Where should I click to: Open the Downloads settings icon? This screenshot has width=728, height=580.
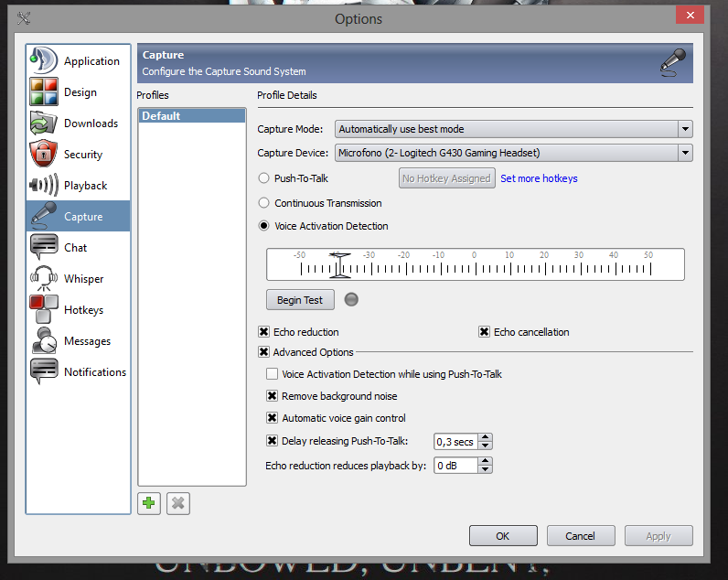[45, 123]
